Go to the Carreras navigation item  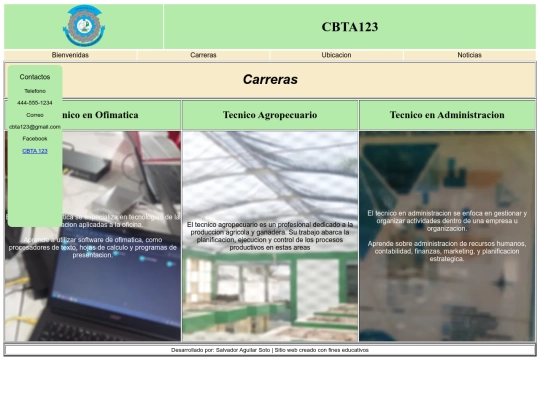pyautogui.click(x=203, y=55)
